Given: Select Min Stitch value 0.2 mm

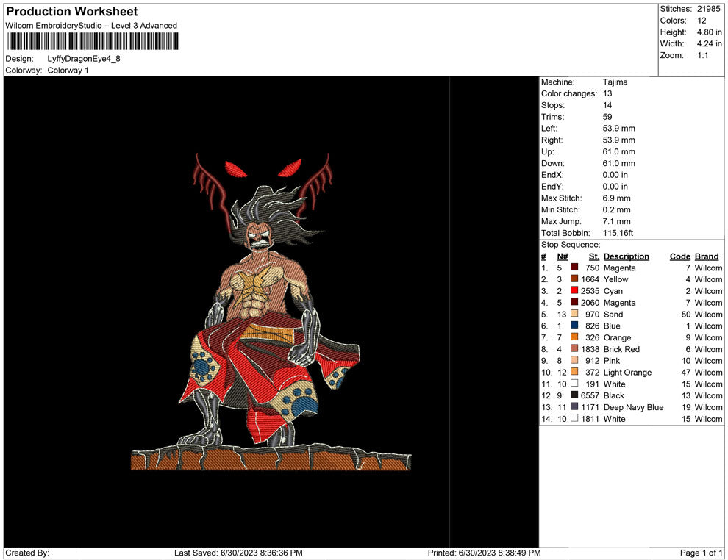Looking at the screenshot, I should click(616, 209).
